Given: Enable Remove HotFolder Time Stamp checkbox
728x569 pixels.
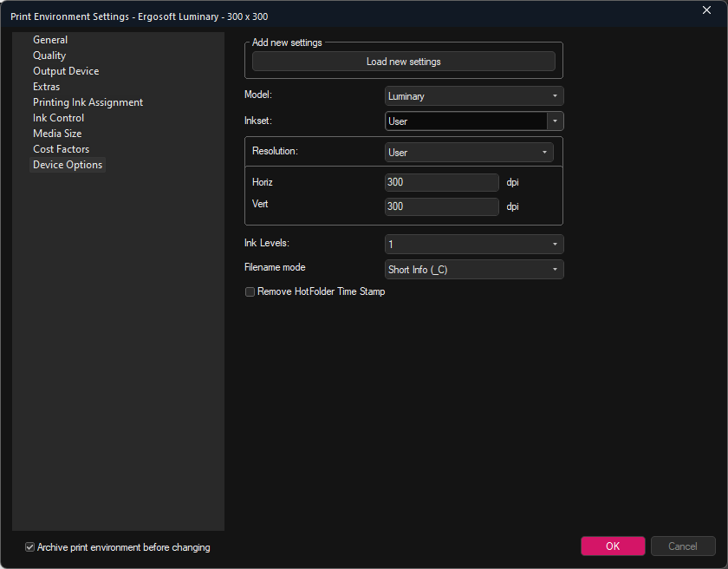Looking at the screenshot, I should 250,291.
